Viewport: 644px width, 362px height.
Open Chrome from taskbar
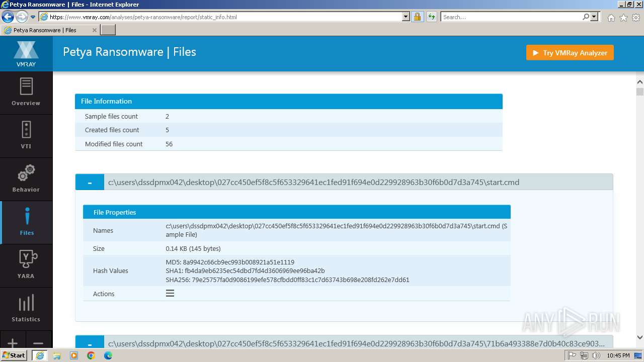pyautogui.click(x=91, y=355)
